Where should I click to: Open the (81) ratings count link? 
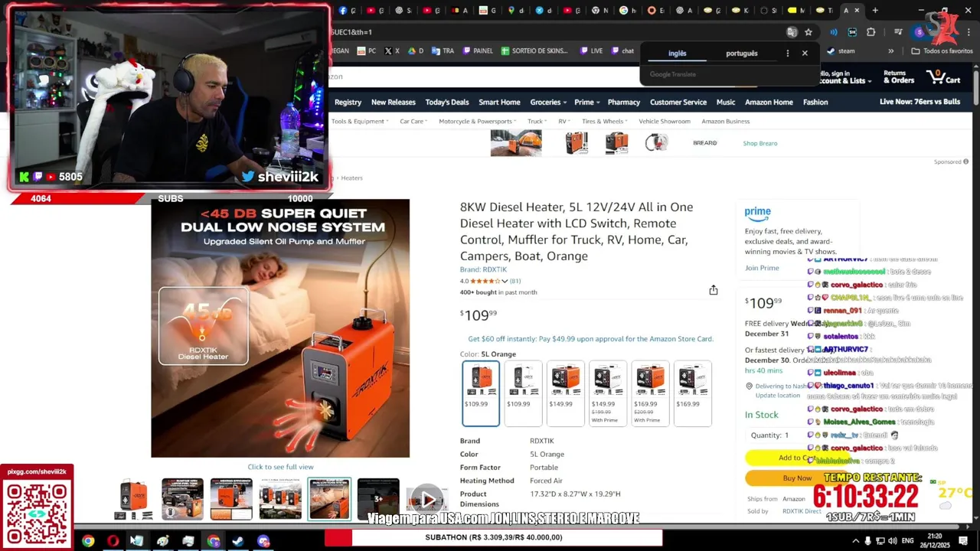[515, 281]
